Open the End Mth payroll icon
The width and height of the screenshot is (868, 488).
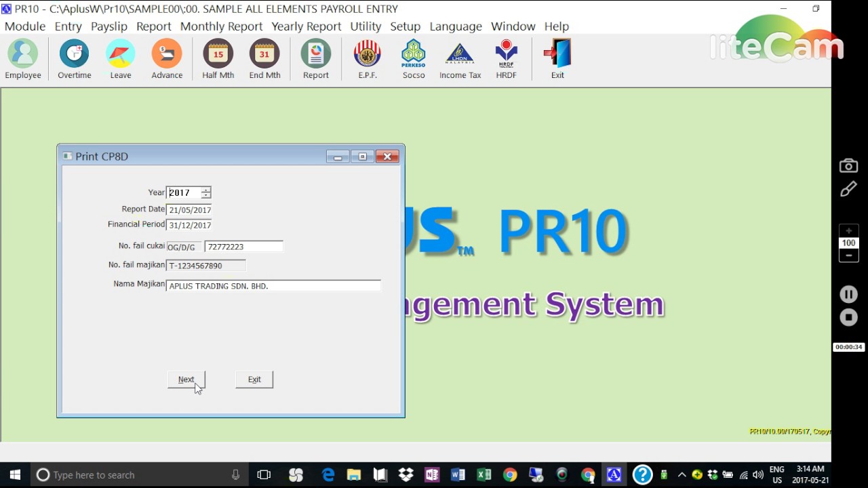click(x=264, y=60)
